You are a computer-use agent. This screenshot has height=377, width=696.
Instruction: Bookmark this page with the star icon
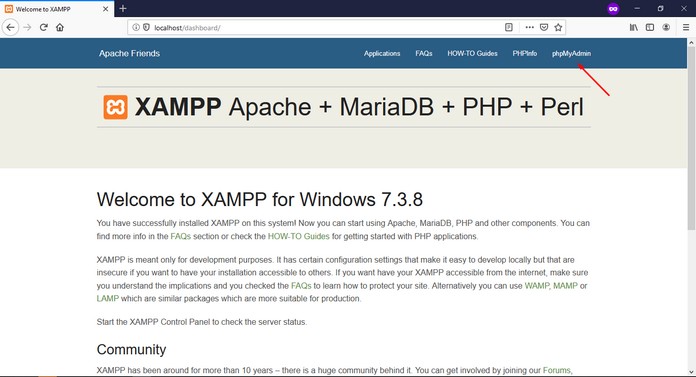558,28
